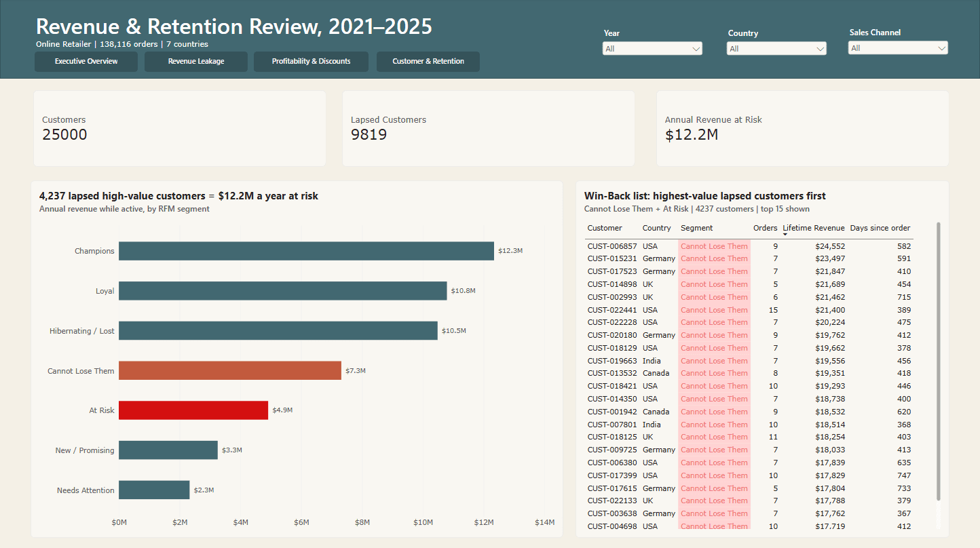Screen dimensions: 980x548
Task: Click the sort arrow under Lifetime Revenue
Action: pos(785,235)
